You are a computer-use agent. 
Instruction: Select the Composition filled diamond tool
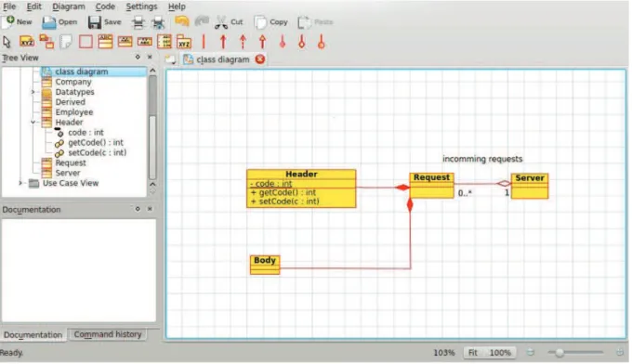tap(283, 42)
